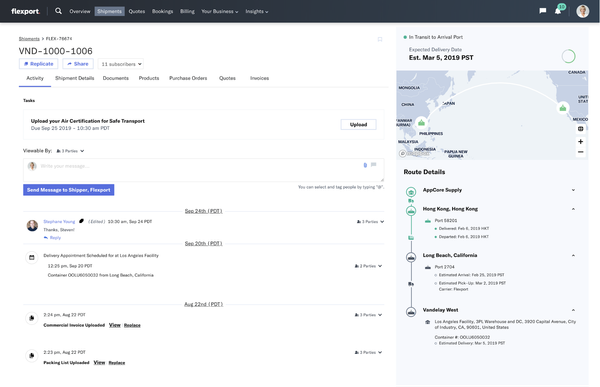The image size is (600, 387).
Task: Expand the AppCore Supply route section
Action: (573, 190)
